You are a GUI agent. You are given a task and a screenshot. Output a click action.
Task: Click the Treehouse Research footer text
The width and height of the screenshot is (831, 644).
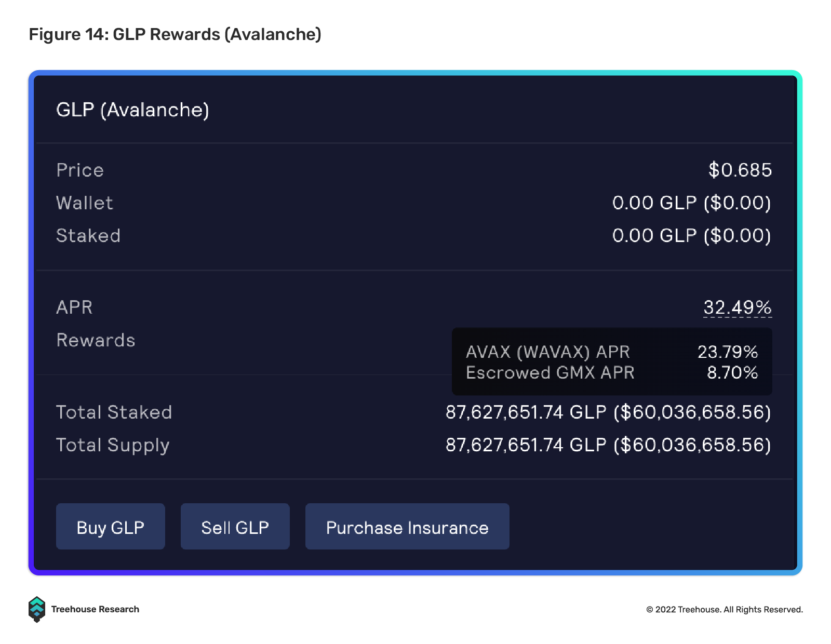(x=95, y=609)
